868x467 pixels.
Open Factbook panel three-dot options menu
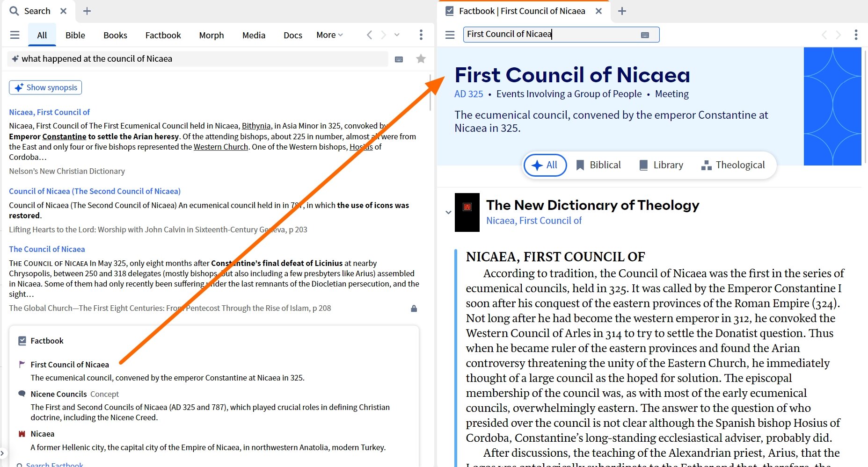coord(856,35)
